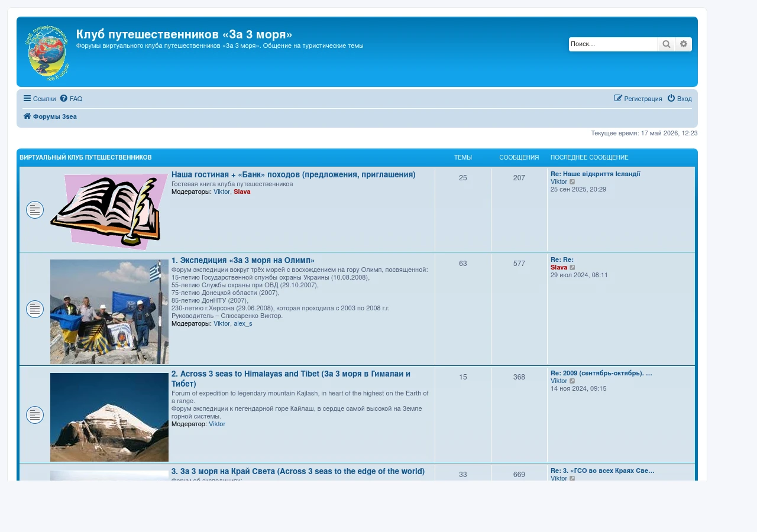Click forum status icon for Наша гостиная
Image resolution: width=757 pixels, height=532 pixels.
[x=35, y=210]
